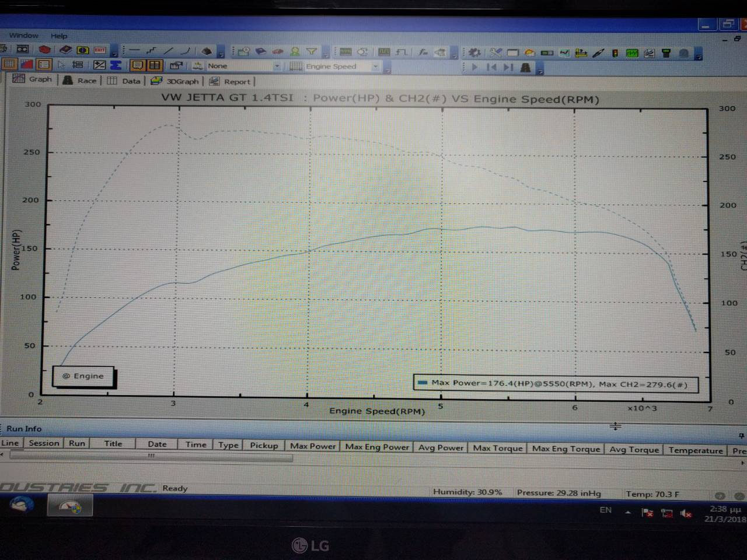Viewport: 747px width, 560px height.
Task: Click the function fx icon
Action: (x=423, y=52)
